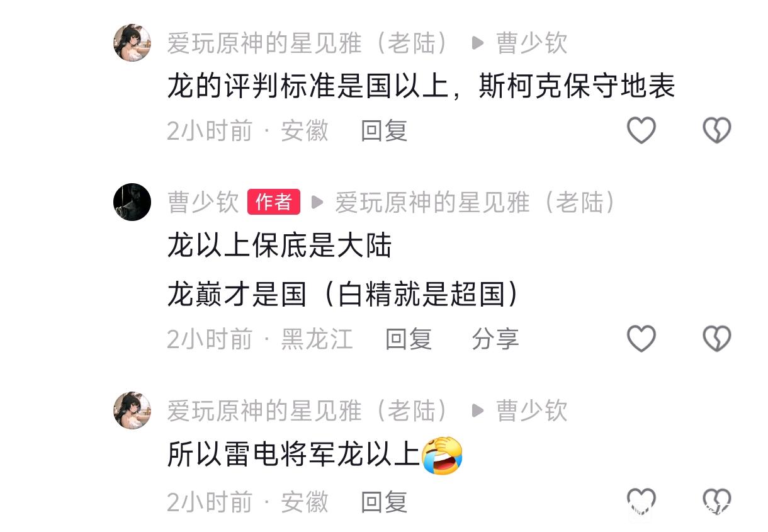Open avatar beside the 雷电将军 comment
The image size is (768, 532).
click(x=132, y=410)
